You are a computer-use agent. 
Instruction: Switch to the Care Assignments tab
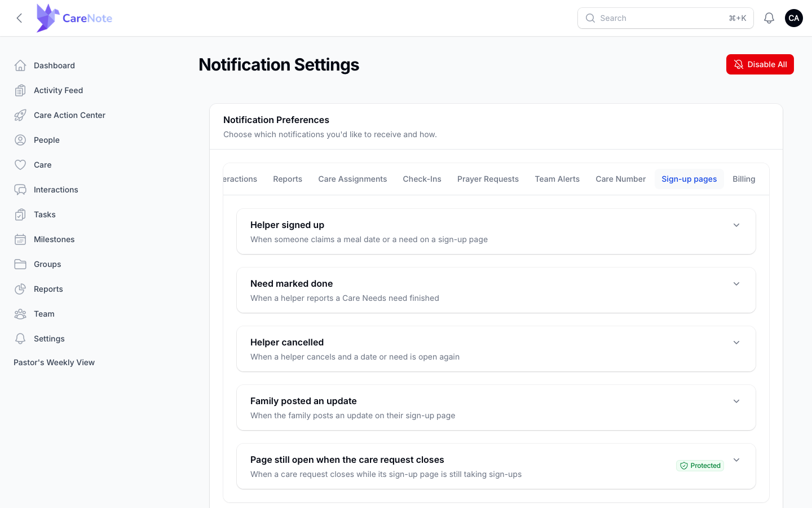click(x=352, y=179)
